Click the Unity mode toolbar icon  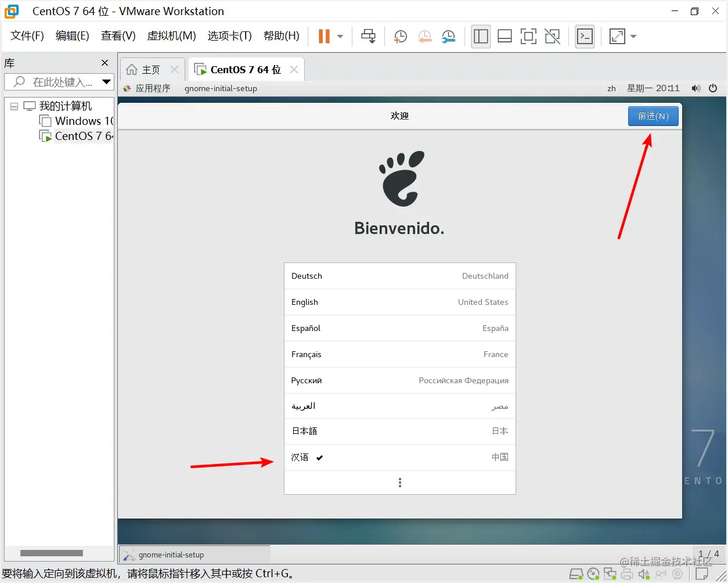click(x=552, y=36)
